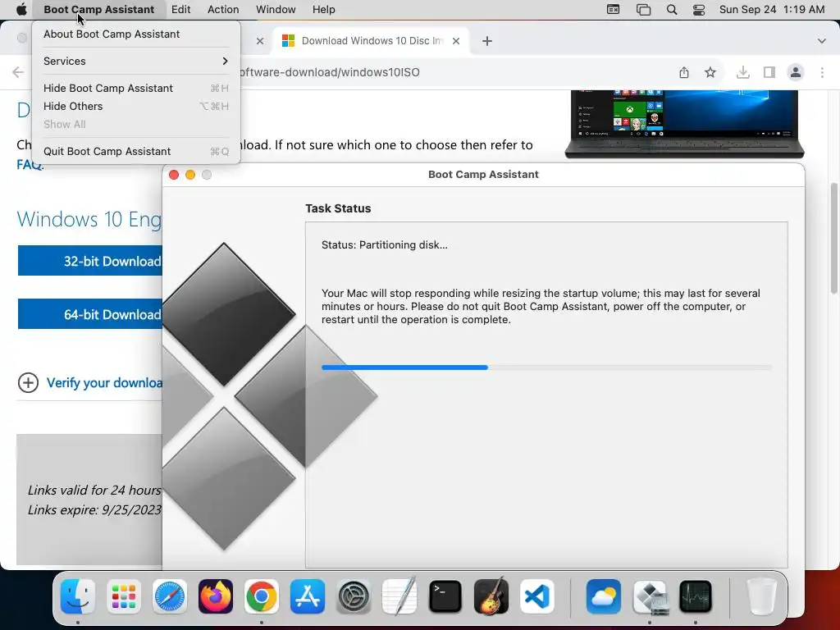Launch GarageBand from the Dock
This screenshot has width=840, height=630.
[x=491, y=596]
